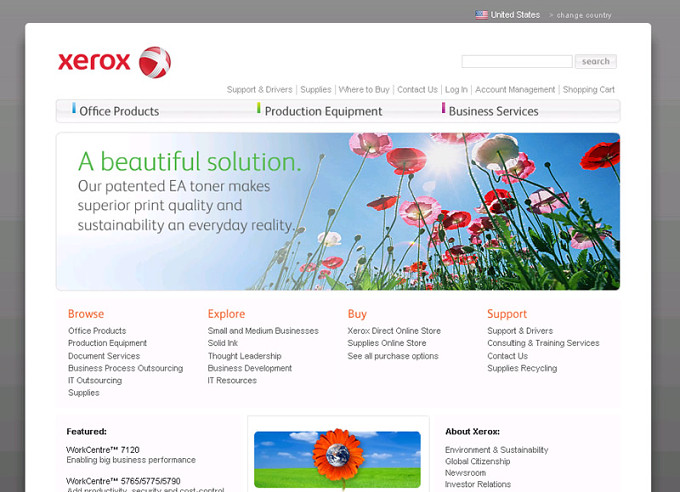The image size is (680, 492).
Task: Click the search input field
Action: (517, 62)
